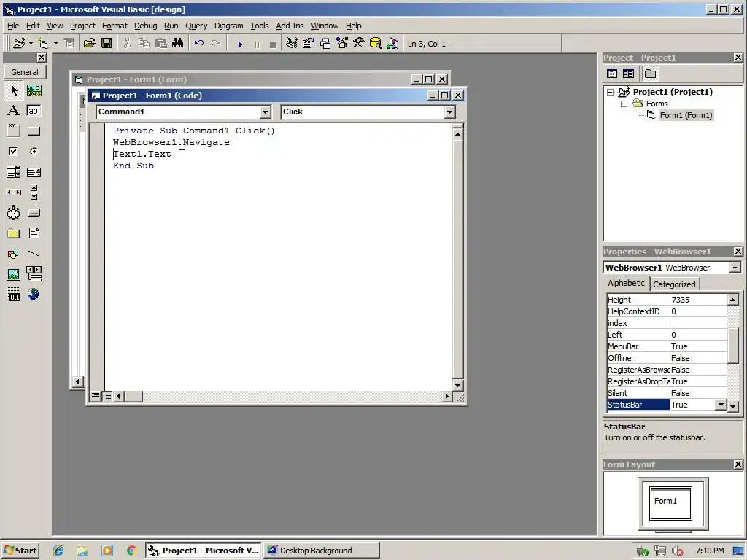
Task: Collapse the Project1 tree node
Action: (x=611, y=92)
